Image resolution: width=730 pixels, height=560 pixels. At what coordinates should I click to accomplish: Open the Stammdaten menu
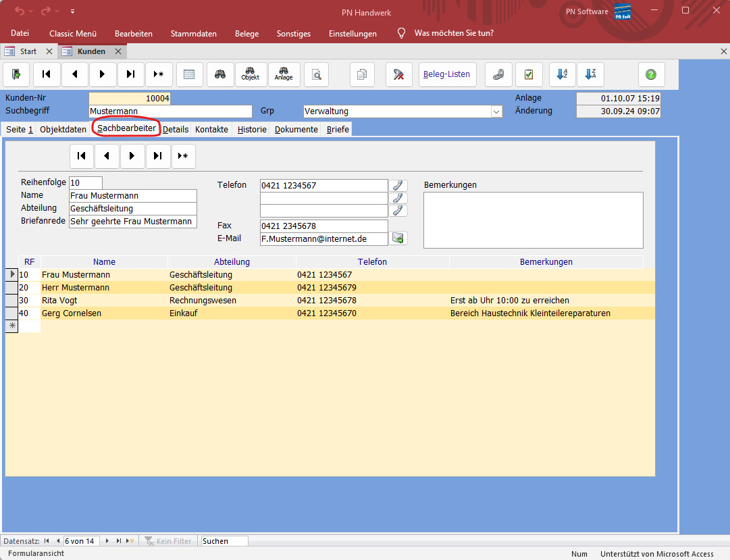(194, 34)
